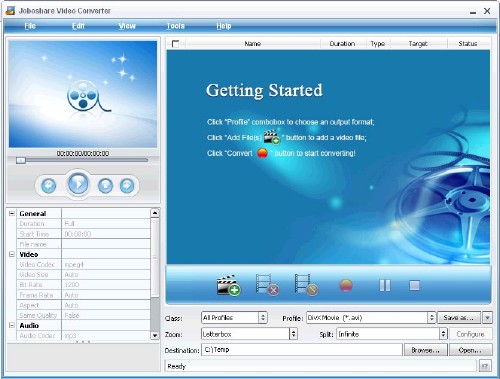
Task: Click the play button under the preview
Action: click(78, 184)
